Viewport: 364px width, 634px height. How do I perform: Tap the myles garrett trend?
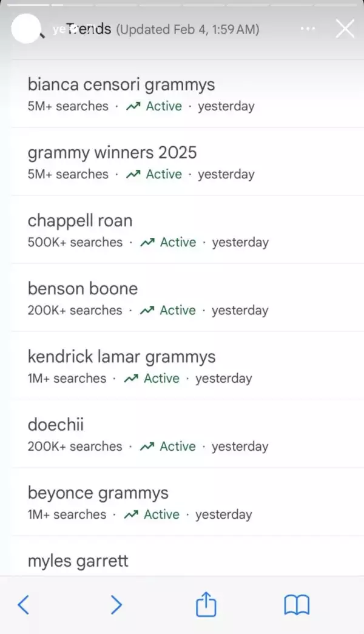[78, 560]
